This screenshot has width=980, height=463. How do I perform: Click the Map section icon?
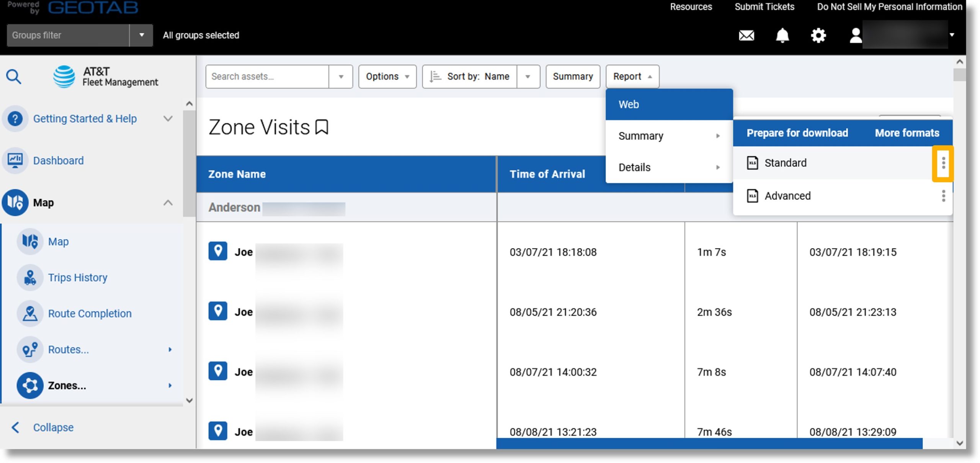pos(15,203)
